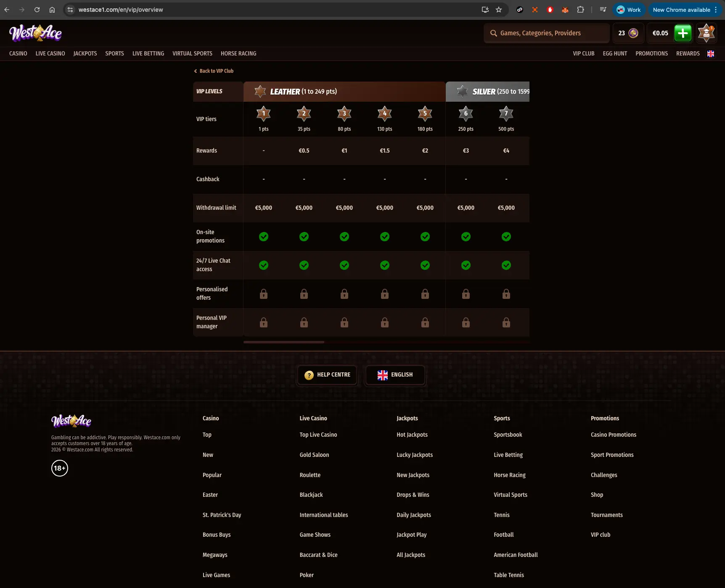
Task: Open the Megaways footer link
Action: pos(215,555)
